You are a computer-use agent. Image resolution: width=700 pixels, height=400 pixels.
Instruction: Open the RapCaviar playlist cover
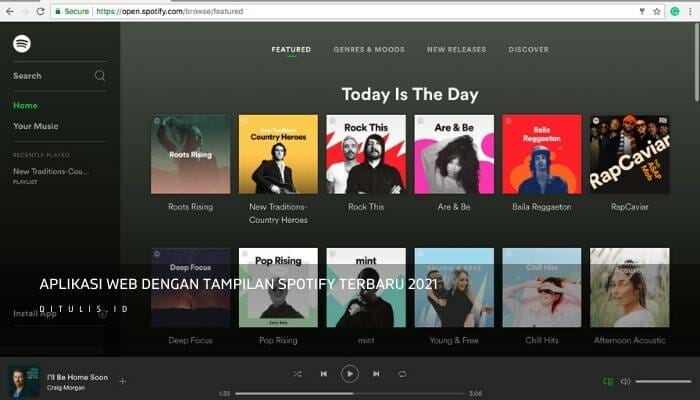pos(630,154)
